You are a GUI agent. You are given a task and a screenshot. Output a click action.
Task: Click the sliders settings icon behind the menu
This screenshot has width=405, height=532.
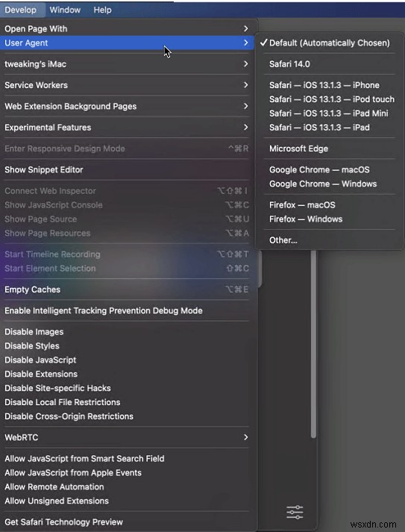pyautogui.click(x=295, y=512)
